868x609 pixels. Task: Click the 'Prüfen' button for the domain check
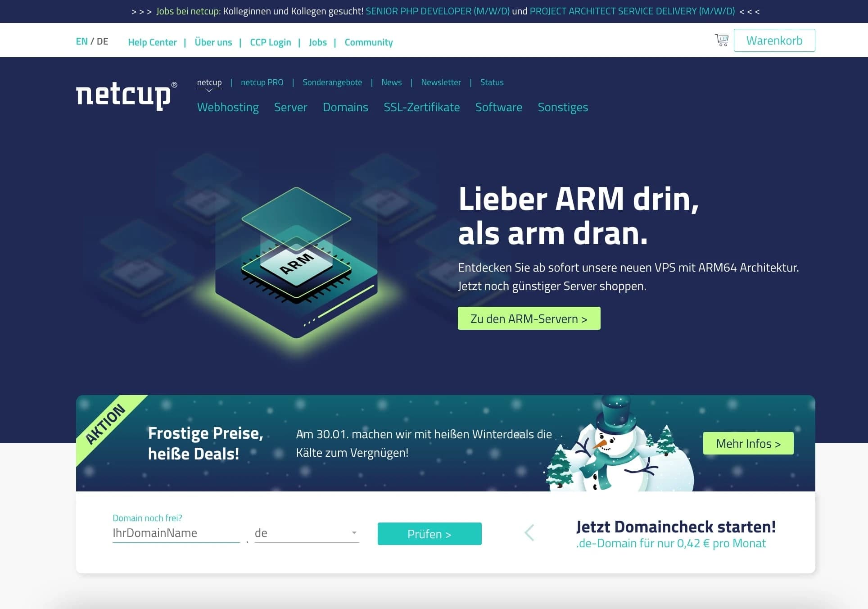point(429,533)
